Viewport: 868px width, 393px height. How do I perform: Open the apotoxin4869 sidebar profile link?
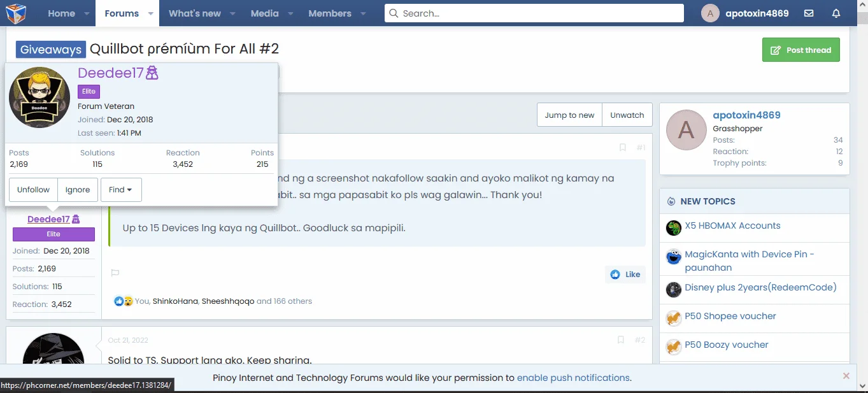point(746,115)
